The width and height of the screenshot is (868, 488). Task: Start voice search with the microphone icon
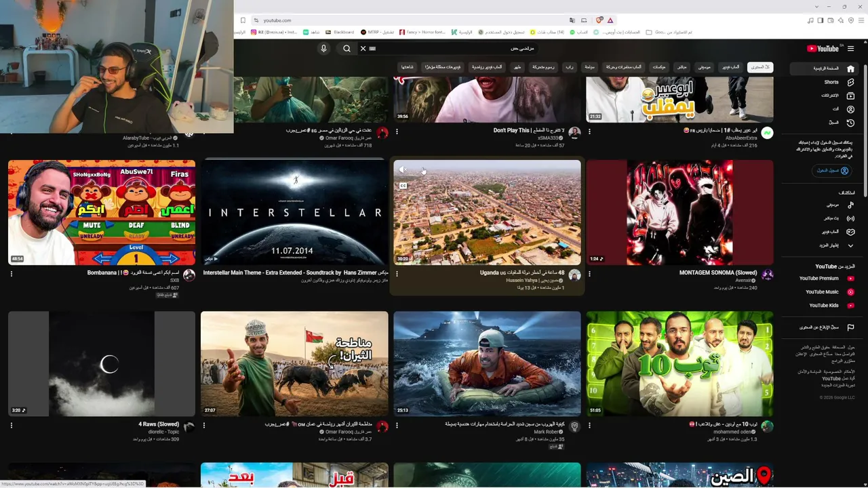click(323, 49)
